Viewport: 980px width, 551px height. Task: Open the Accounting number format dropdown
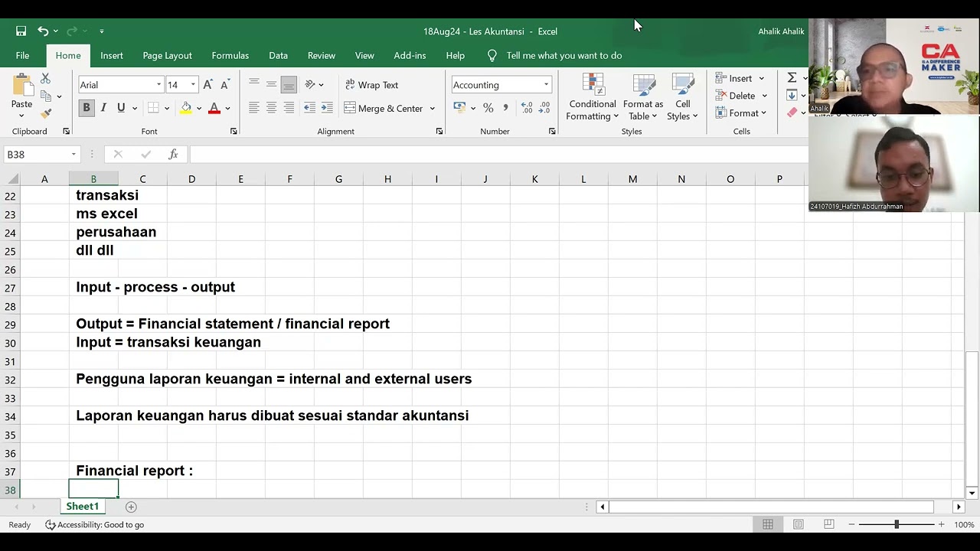(546, 85)
